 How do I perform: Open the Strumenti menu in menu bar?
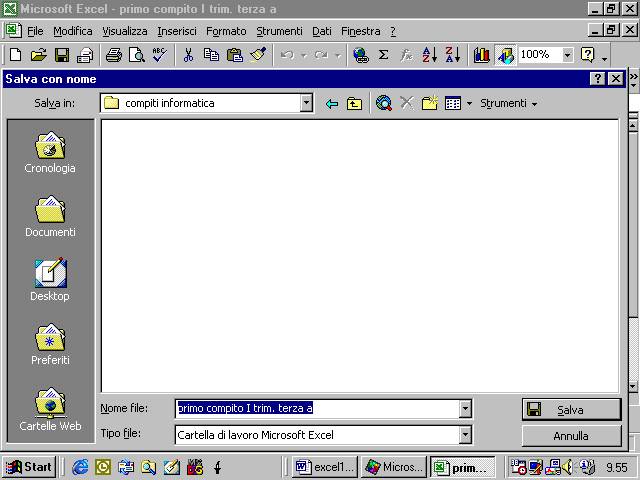point(279,31)
